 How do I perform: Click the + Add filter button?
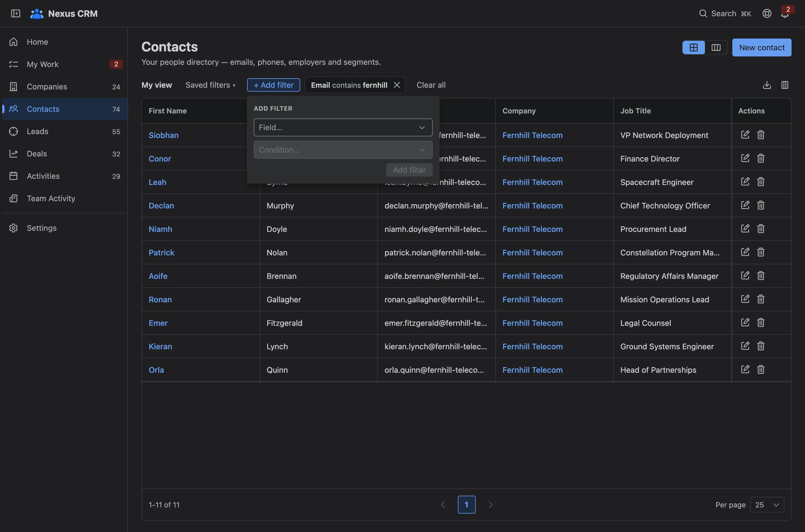tap(273, 85)
